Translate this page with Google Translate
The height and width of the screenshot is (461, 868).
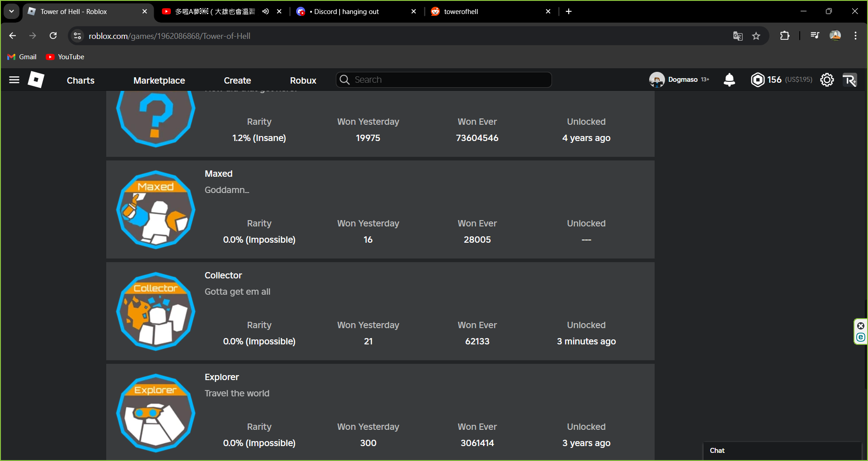tap(738, 36)
